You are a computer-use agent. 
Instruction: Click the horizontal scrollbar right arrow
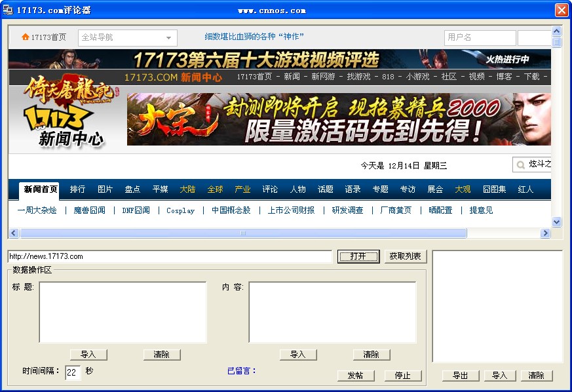pos(545,233)
